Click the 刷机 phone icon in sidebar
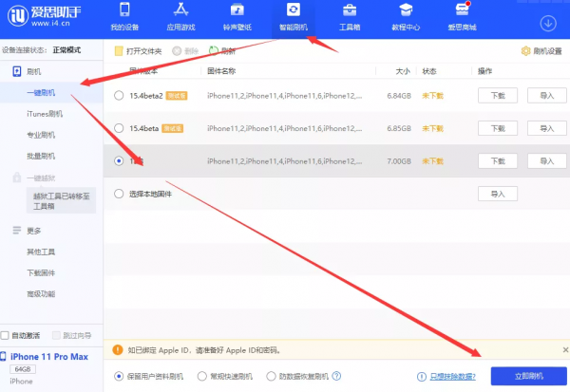 [17, 71]
